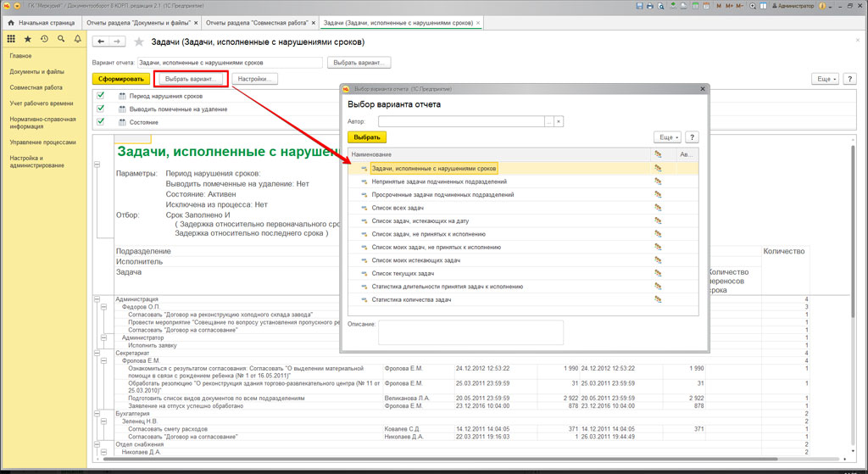Collapse the Федоров О.П. group
The image size is (868, 474).
pyautogui.click(x=103, y=307)
